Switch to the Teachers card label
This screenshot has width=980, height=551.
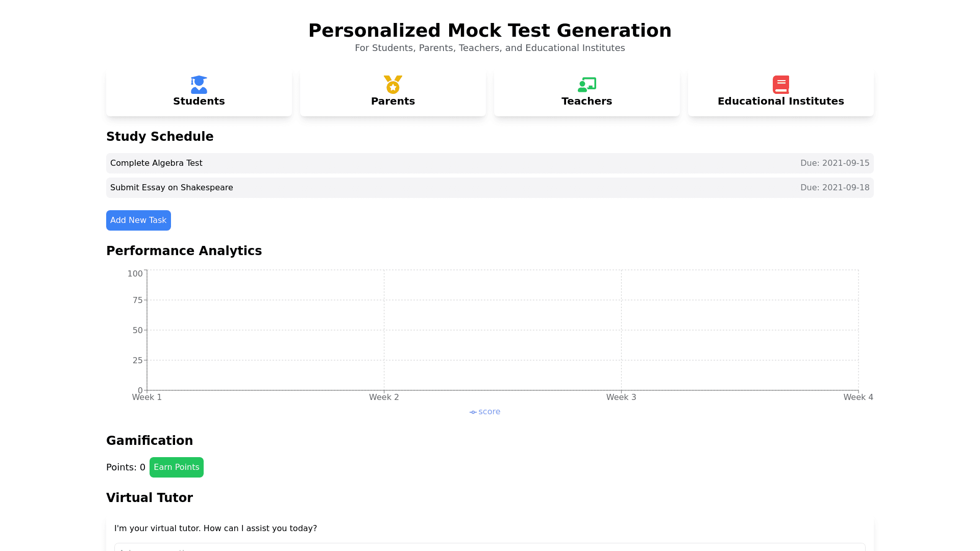point(587,101)
